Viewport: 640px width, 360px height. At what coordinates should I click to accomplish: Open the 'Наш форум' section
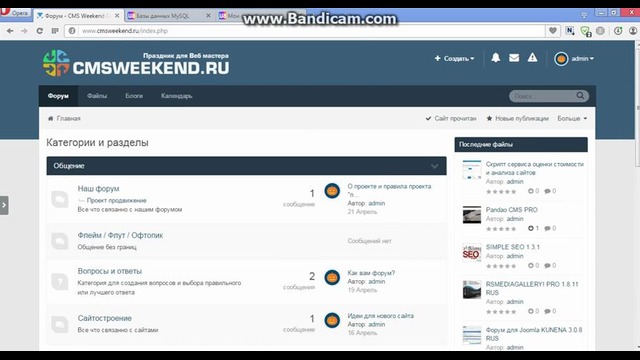coord(98,189)
